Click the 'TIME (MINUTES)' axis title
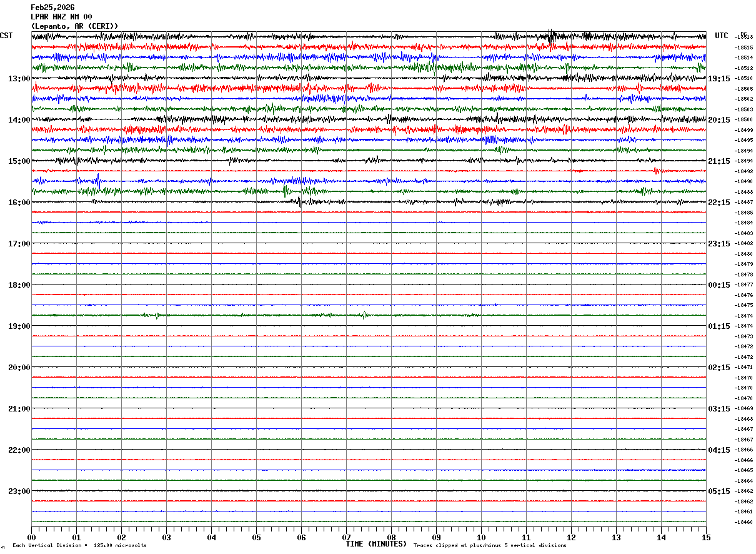 (x=376, y=544)
